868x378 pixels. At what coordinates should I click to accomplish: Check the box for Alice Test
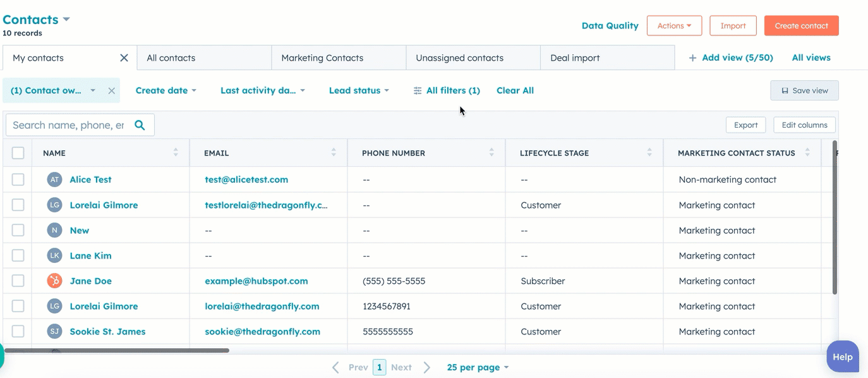click(x=18, y=180)
